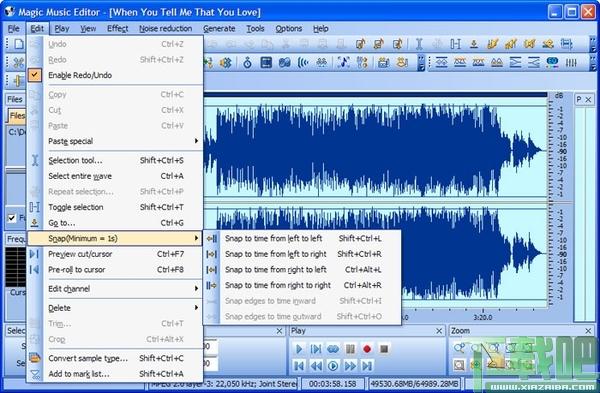Select Snap to time from left to right

[x=302, y=254]
